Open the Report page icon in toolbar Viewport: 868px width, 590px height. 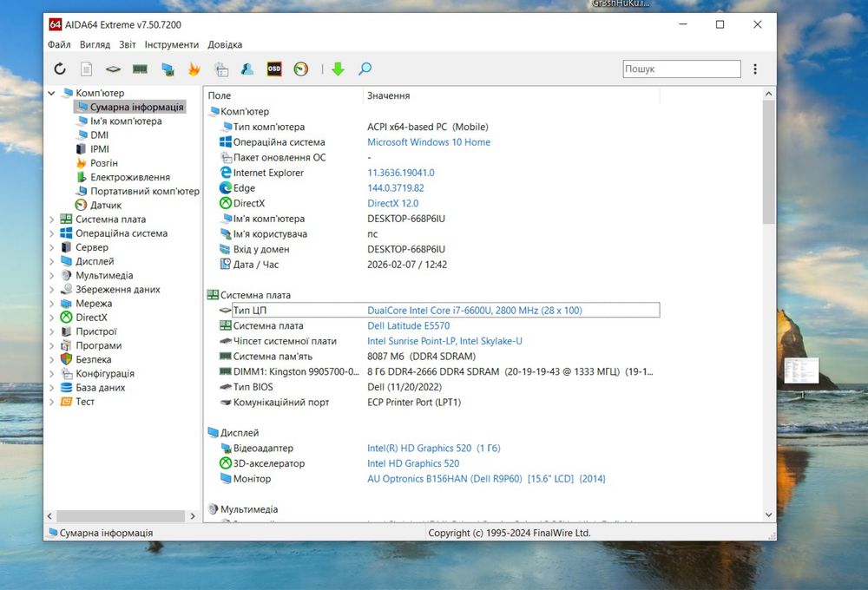86,69
